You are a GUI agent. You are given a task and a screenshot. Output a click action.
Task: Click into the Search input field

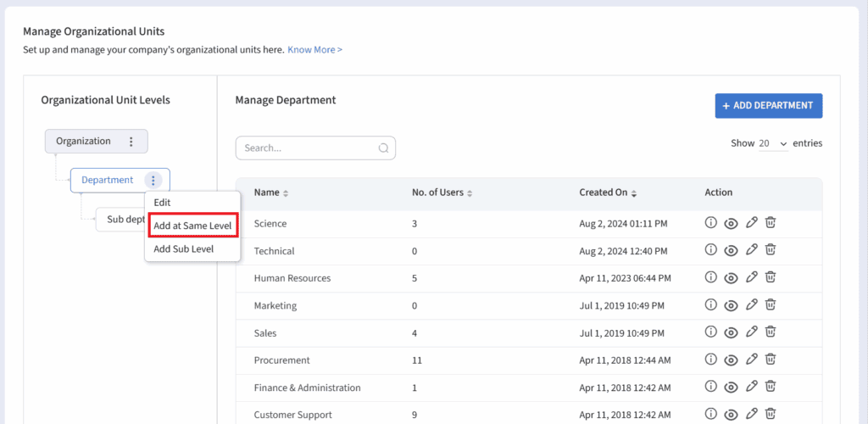(309, 148)
